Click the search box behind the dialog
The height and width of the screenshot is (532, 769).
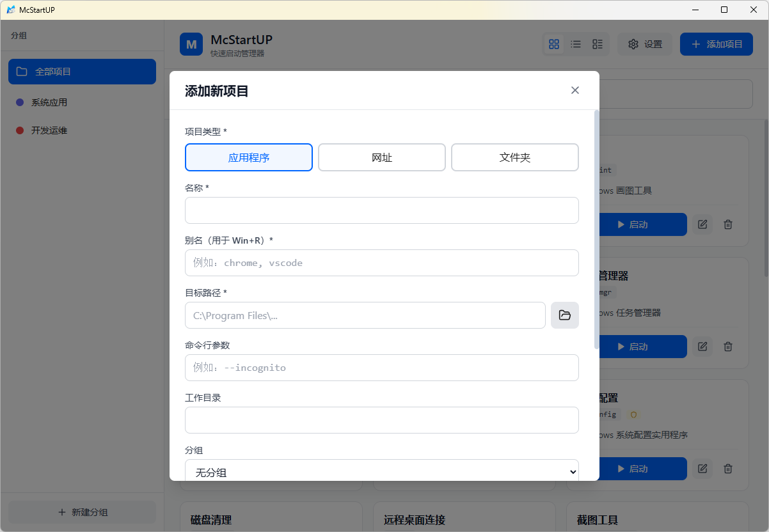[676, 94]
